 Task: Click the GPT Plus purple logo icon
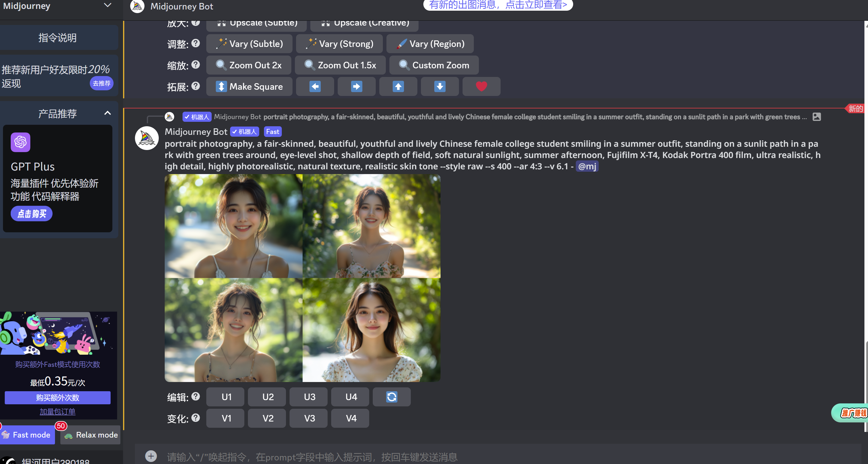(x=20, y=142)
